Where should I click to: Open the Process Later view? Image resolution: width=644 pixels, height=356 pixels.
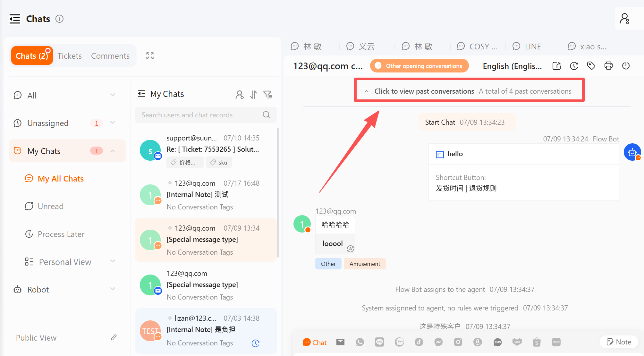(x=61, y=234)
